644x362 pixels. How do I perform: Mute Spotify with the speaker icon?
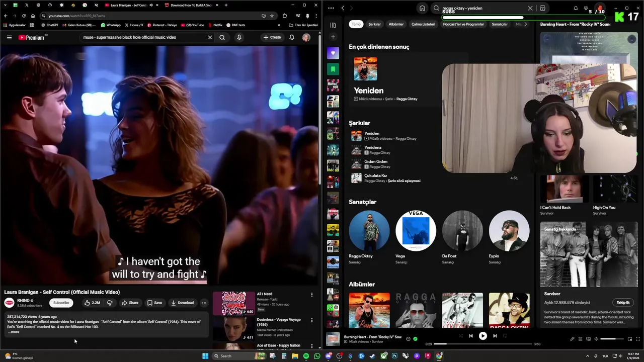pos(596,339)
